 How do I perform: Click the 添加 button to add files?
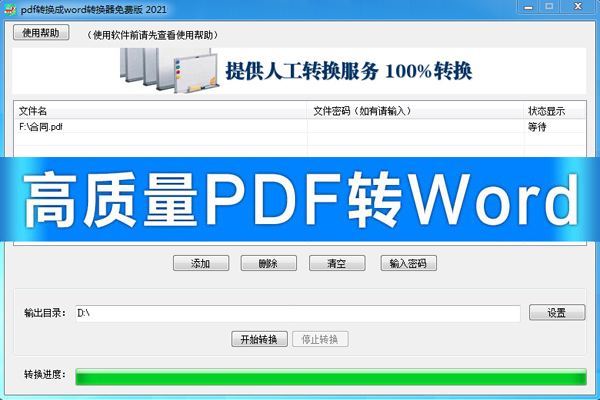point(201,263)
